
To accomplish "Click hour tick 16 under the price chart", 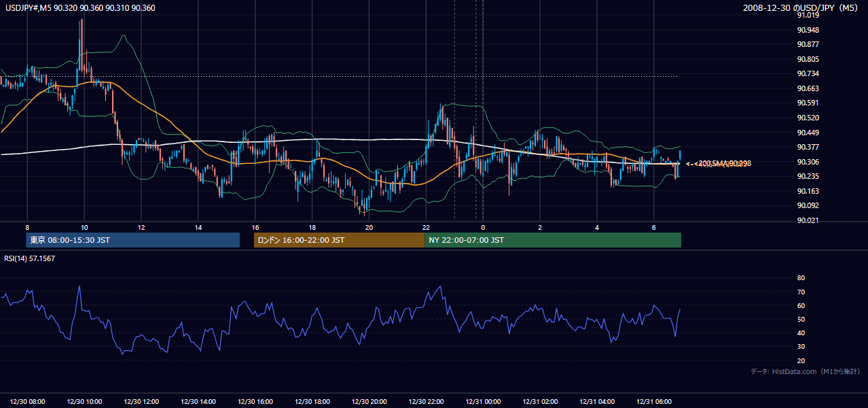I will pyautogui.click(x=255, y=227).
